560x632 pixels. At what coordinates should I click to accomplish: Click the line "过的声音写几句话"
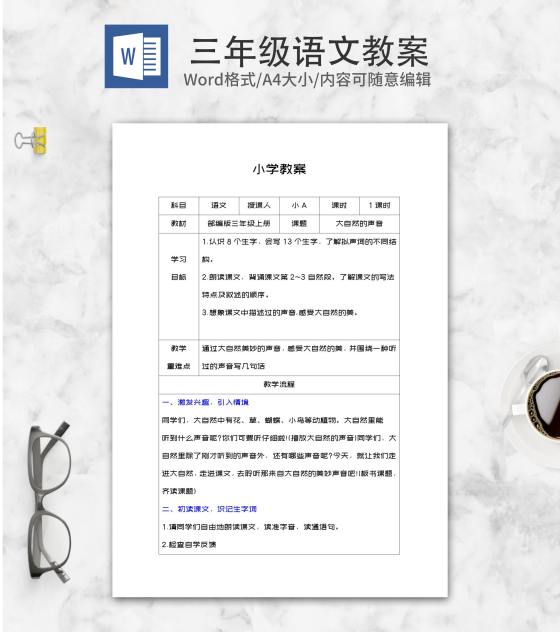point(233,366)
